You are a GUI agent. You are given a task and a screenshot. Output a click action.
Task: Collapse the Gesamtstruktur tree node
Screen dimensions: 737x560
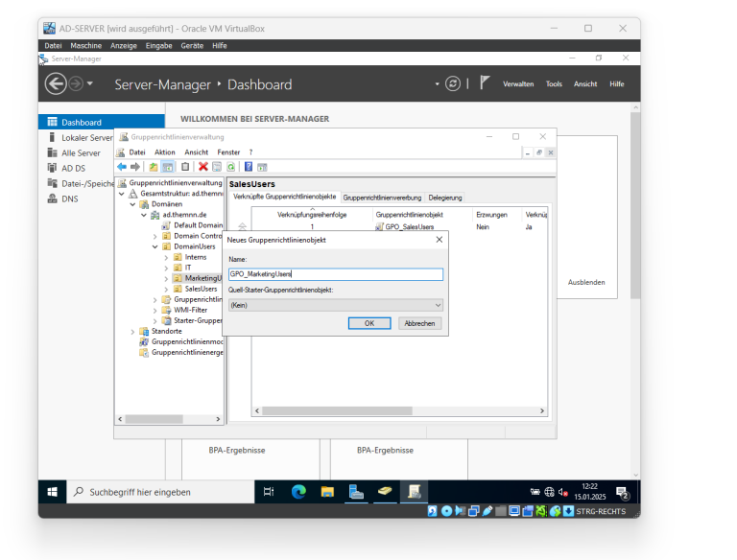122,194
